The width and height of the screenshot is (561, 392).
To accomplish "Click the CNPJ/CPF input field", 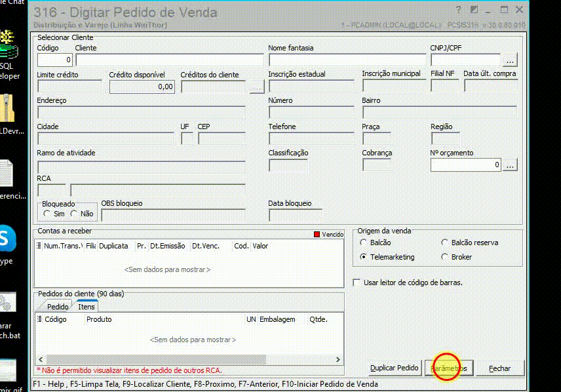I will click(x=465, y=60).
